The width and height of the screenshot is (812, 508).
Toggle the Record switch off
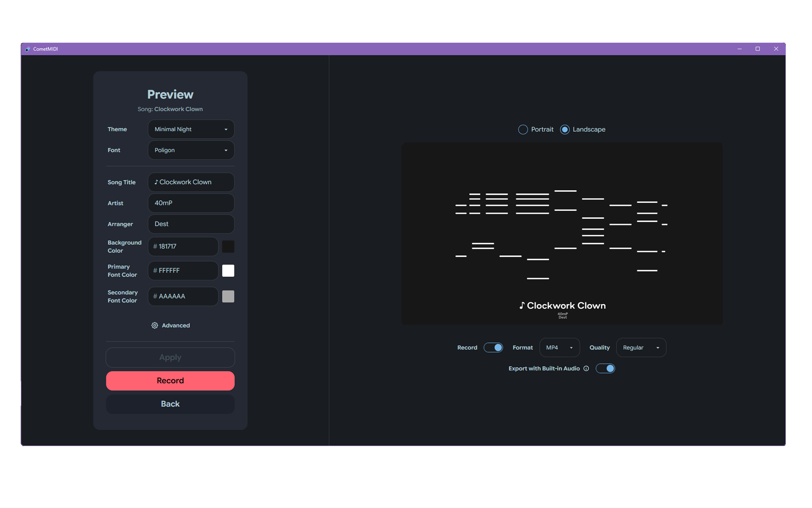pos(493,348)
